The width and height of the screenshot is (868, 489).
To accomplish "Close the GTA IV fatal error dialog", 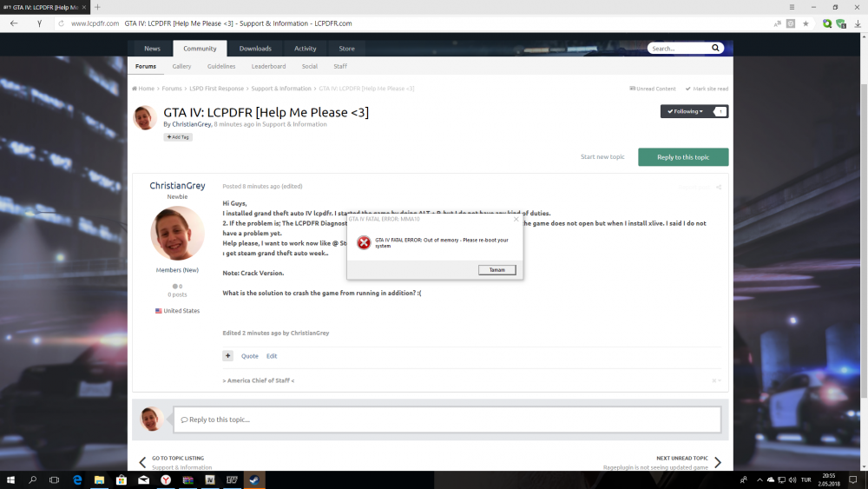I will click(x=516, y=219).
